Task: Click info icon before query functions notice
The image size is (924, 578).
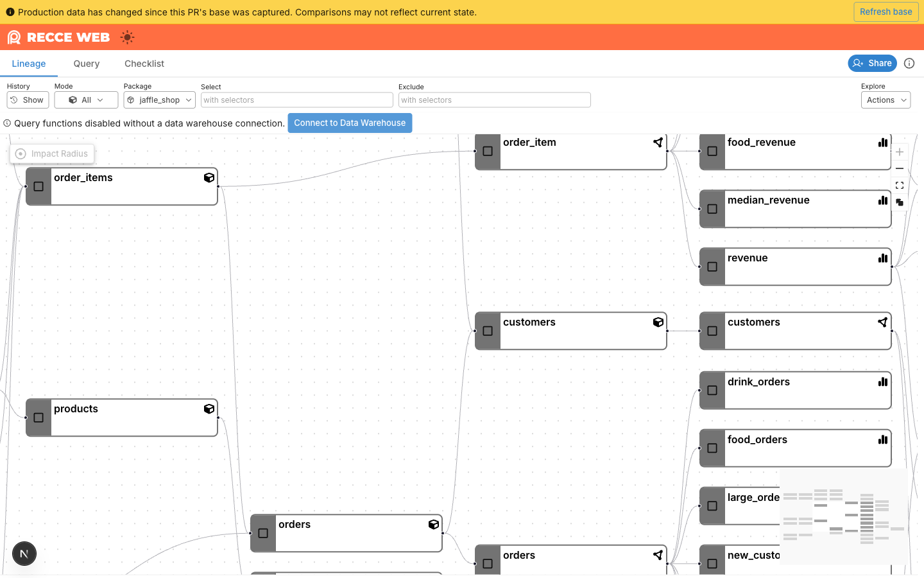Action: [x=7, y=123]
